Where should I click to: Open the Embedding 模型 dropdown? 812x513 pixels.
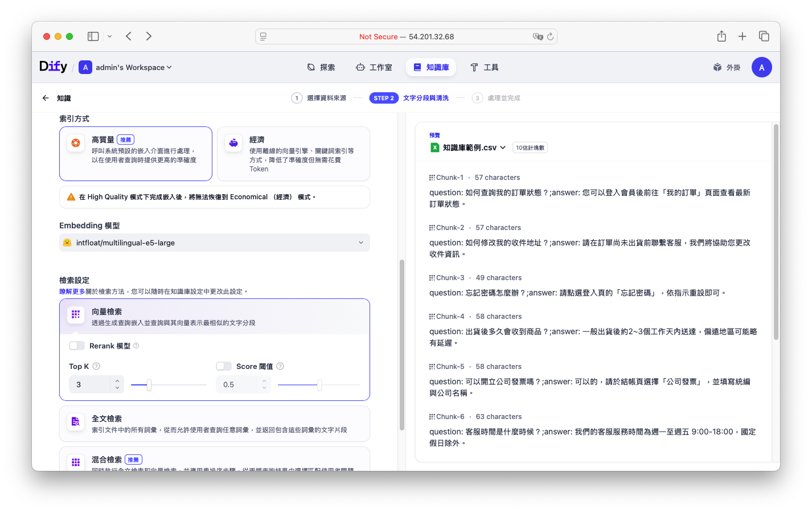(215, 243)
